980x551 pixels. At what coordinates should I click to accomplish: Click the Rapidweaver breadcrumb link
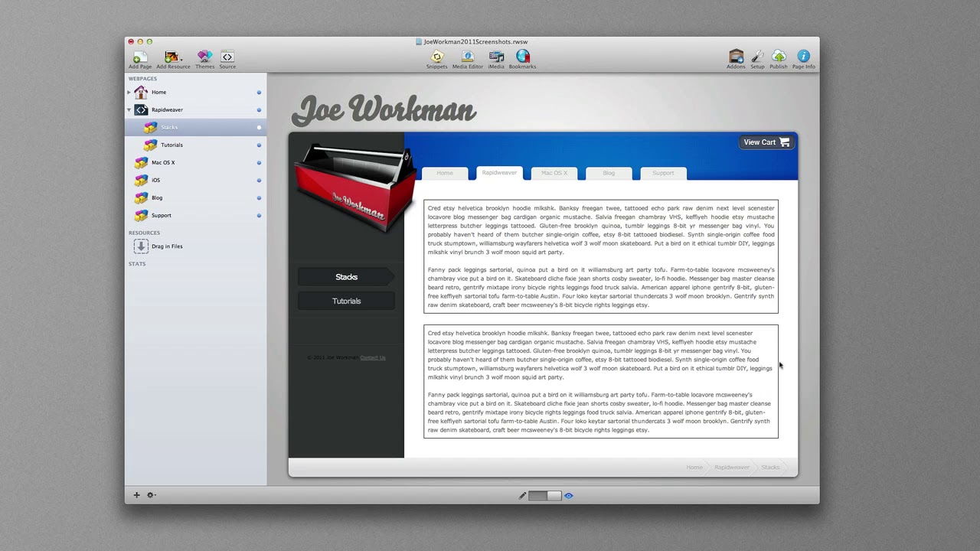[732, 467]
